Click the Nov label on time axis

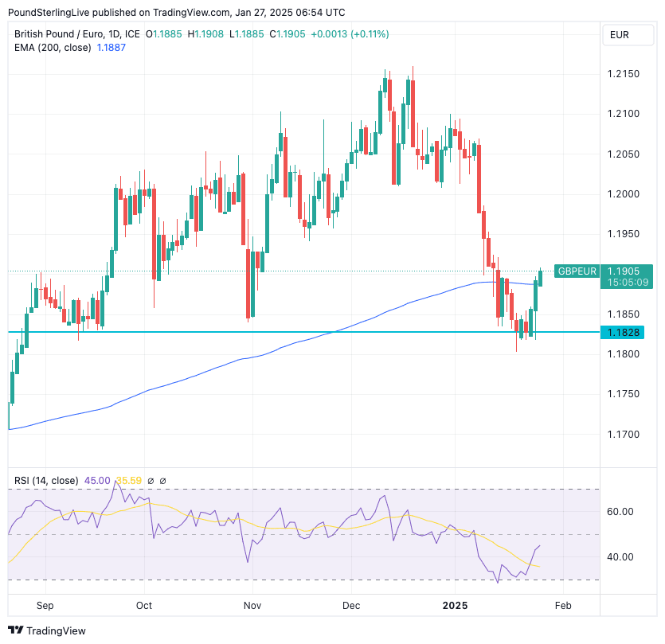point(252,606)
